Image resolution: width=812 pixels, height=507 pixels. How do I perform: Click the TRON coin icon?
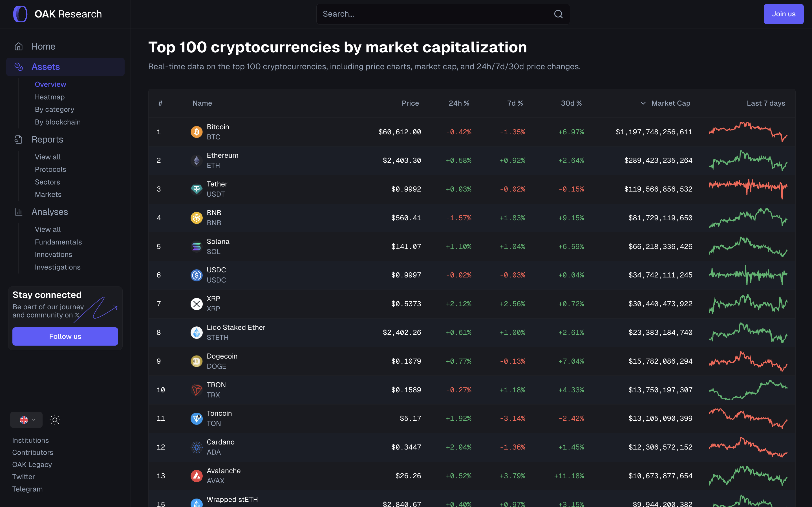pos(197,390)
